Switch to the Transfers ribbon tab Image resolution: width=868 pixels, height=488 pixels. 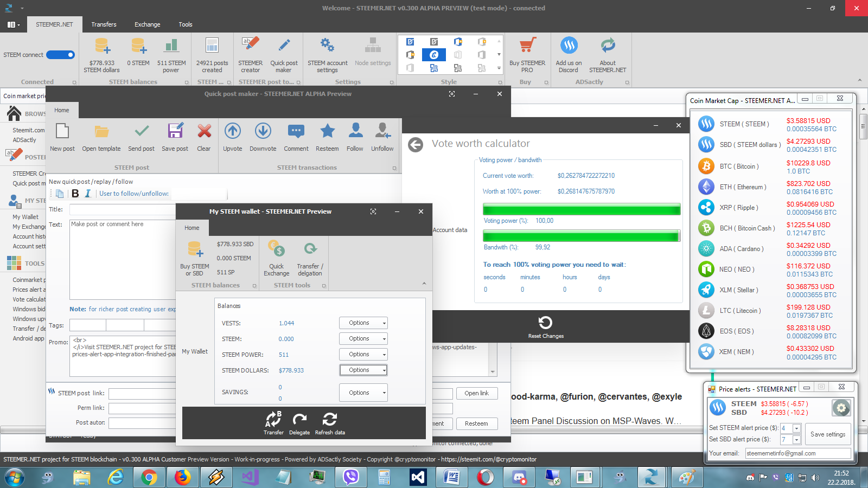(104, 24)
